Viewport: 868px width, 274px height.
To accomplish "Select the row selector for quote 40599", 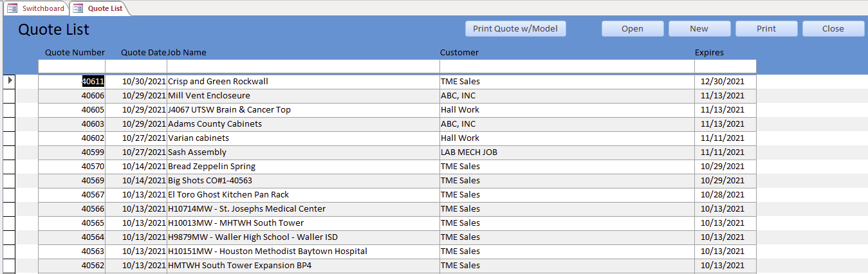I will point(9,152).
